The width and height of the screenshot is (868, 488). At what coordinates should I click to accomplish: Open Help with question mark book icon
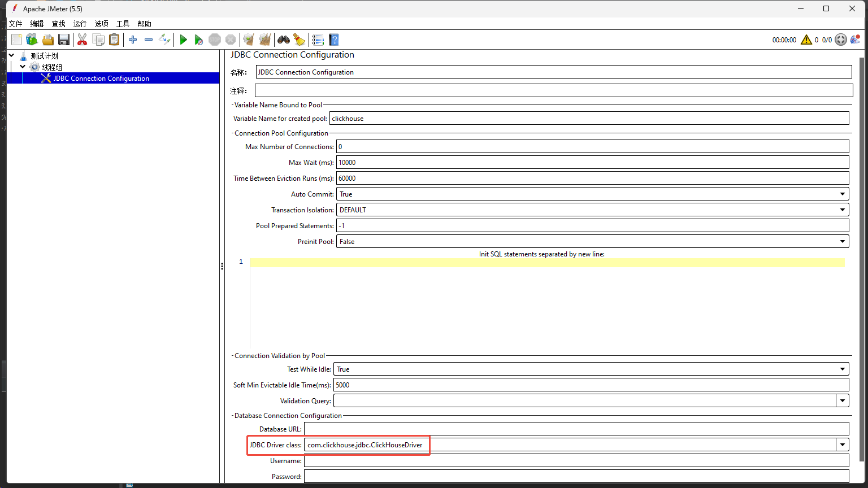(334, 40)
